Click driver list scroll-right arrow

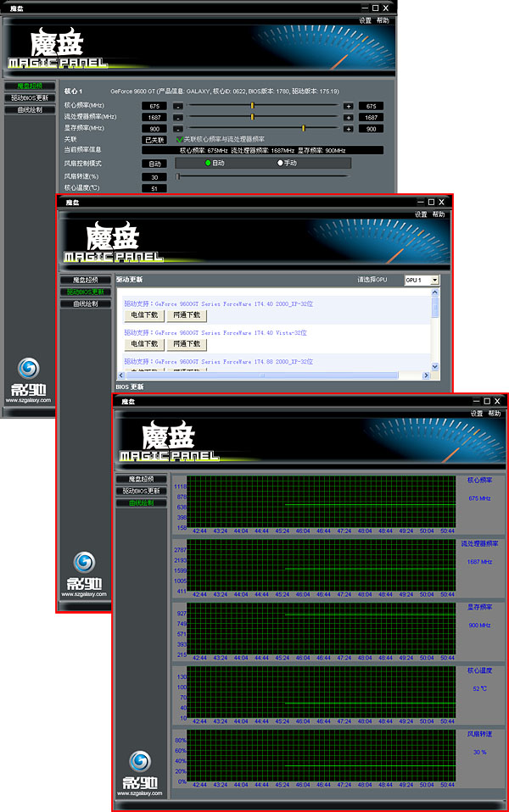click(426, 375)
